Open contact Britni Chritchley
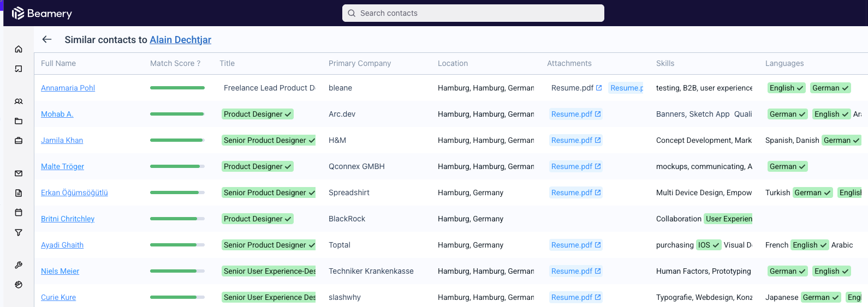Viewport: 868px width, 307px height. (x=68, y=219)
